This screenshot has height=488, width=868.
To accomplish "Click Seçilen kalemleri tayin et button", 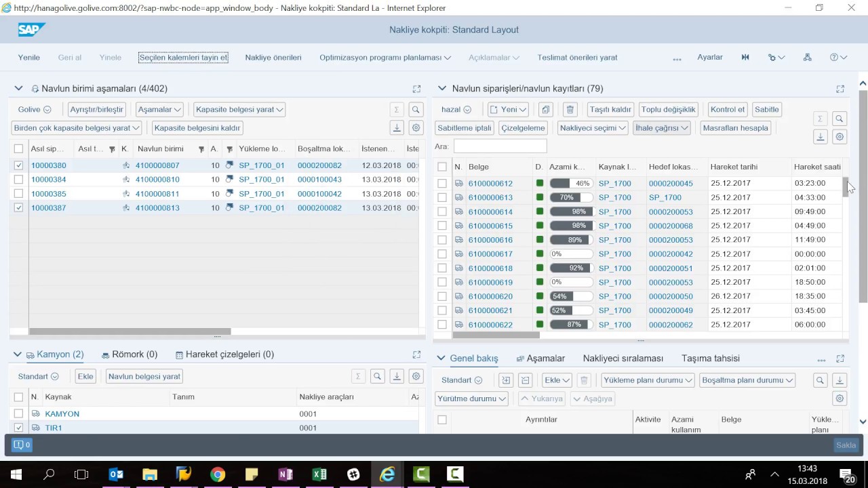I will pos(183,58).
